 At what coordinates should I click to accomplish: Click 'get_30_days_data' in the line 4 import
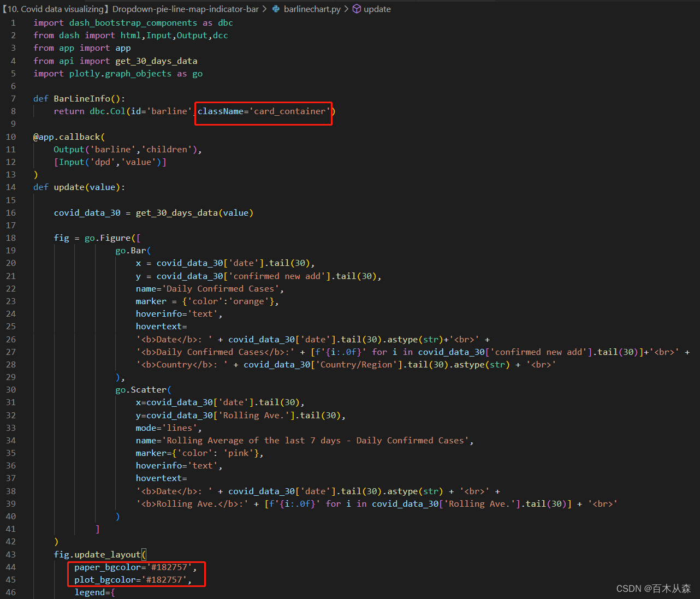156,61
